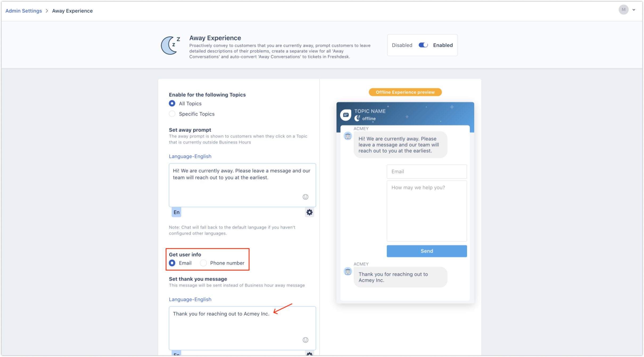Screen dimensions: 644x357
Task: Click the Email field in preview
Action: pyautogui.click(x=427, y=172)
